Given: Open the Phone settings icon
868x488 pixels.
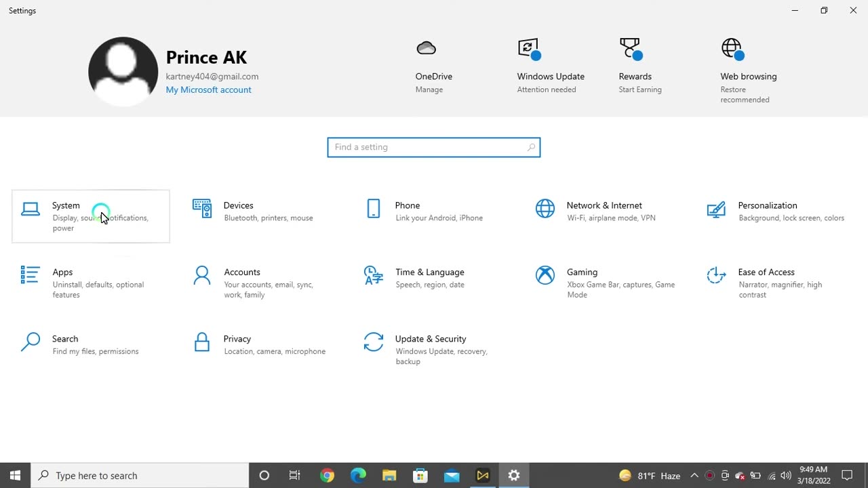Looking at the screenshot, I should tap(374, 209).
